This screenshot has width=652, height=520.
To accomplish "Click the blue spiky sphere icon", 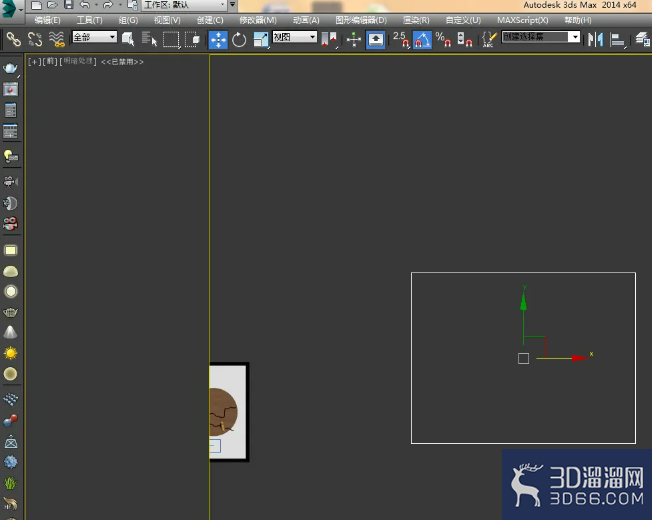I will [10, 462].
